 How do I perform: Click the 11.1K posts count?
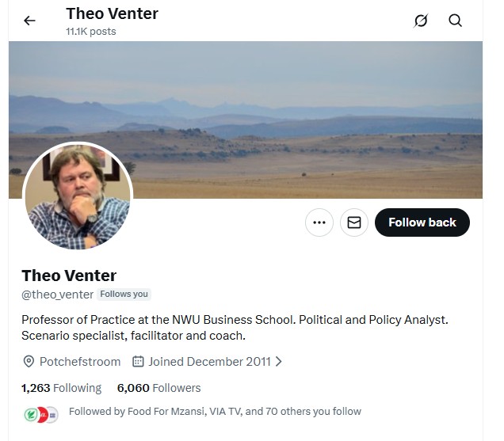91,32
